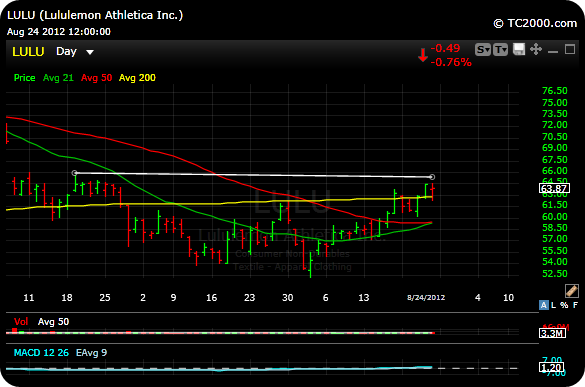Click the save chart floppy icon
585x387 pixels.
coord(519,49)
